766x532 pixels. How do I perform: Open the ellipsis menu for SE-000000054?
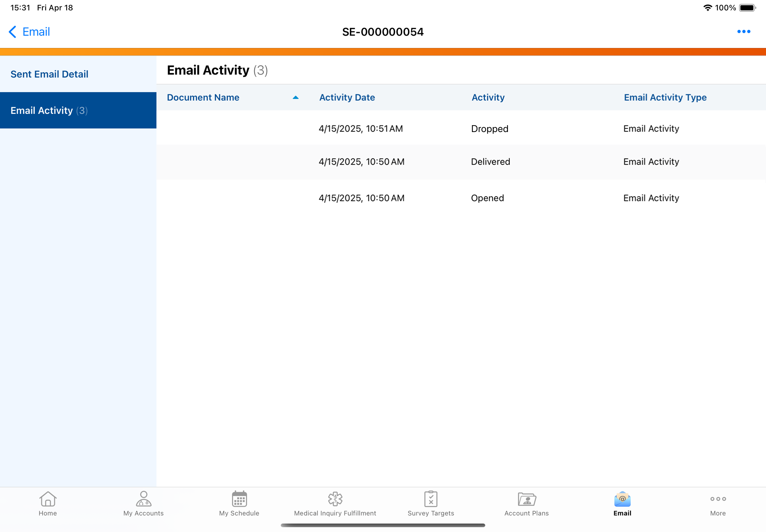pyautogui.click(x=744, y=32)
